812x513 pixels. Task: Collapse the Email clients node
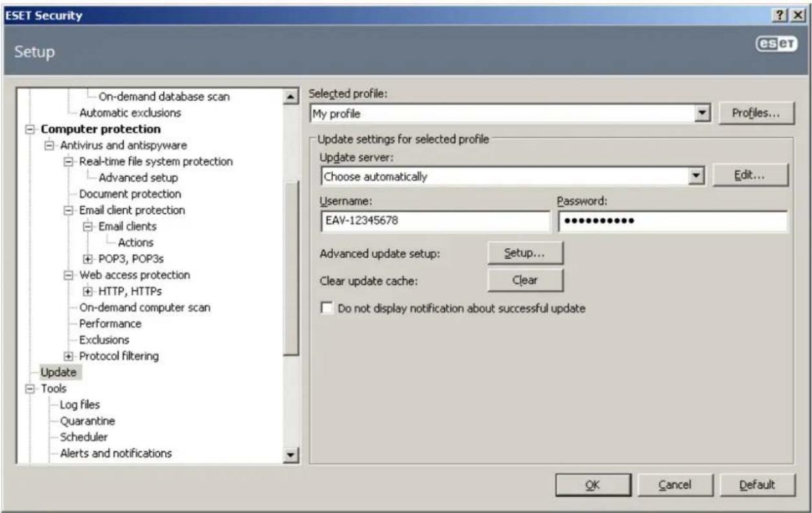click(87, 226)
